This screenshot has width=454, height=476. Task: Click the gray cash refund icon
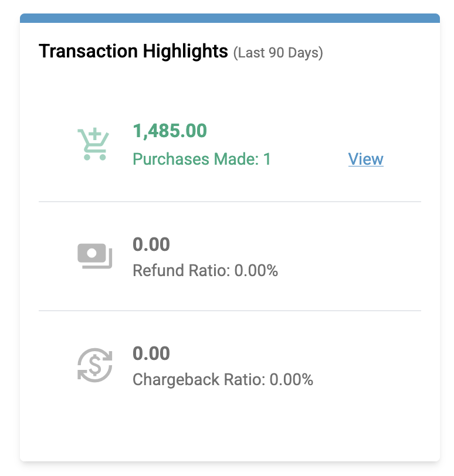[x=94, y=256]
